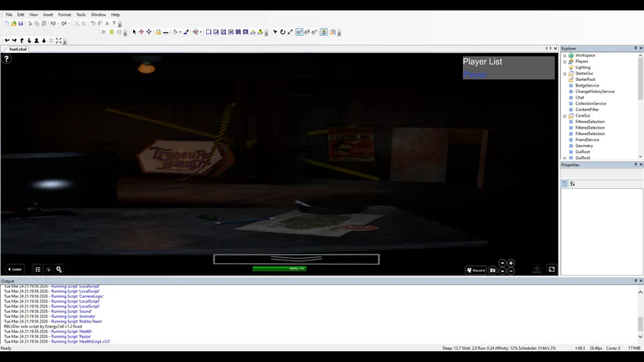The width and height of the screenshot is (644, 362).
Task: Expand the Players tree node
Action: click(565, 62)
